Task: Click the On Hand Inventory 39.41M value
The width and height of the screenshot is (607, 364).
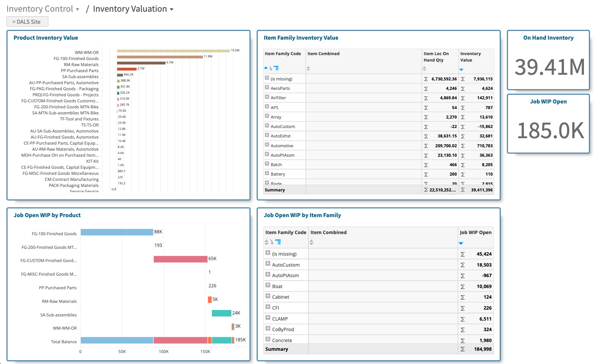Action: coord(550,67)
